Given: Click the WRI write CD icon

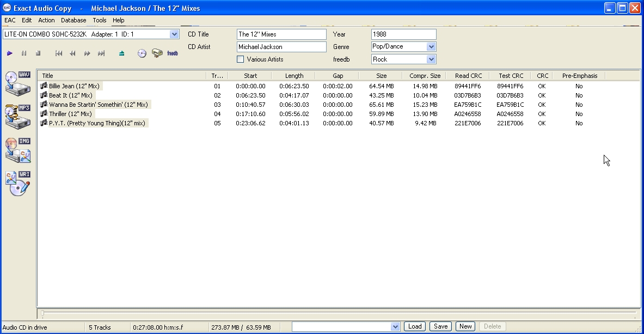Looking at the screenshot, I should (x=17, y=184).
